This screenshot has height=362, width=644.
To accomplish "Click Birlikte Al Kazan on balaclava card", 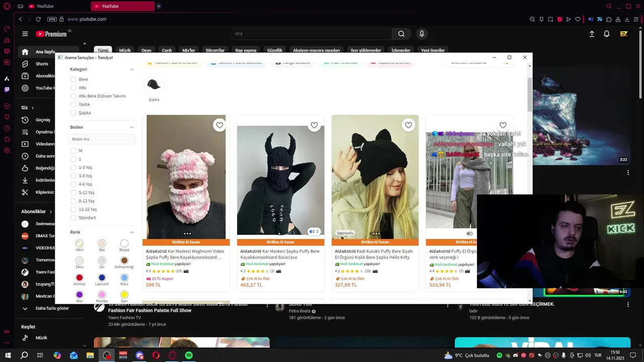I will (280, 242).
